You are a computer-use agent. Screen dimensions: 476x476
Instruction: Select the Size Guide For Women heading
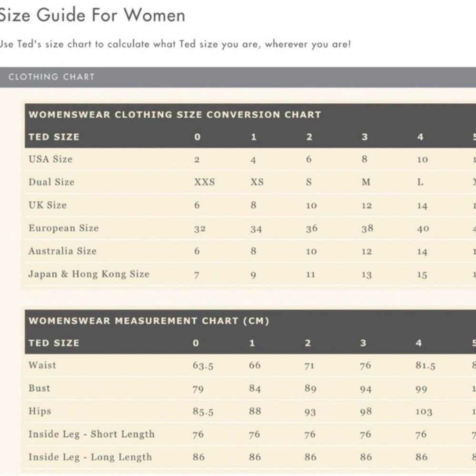[92, 15]
